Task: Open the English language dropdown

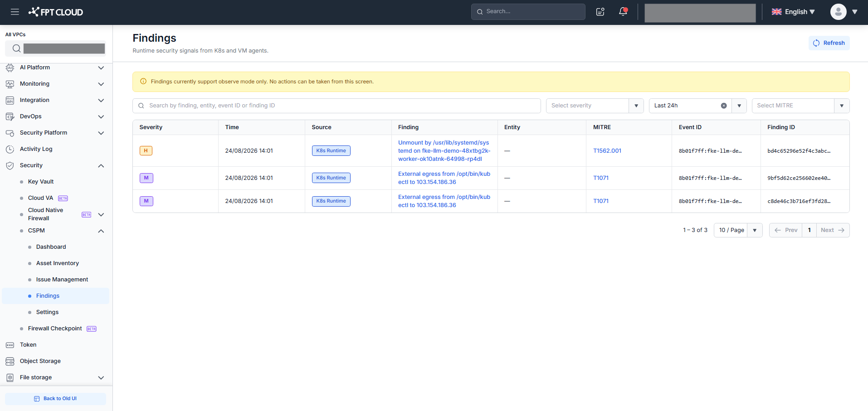Action: [x=793, y=12]
